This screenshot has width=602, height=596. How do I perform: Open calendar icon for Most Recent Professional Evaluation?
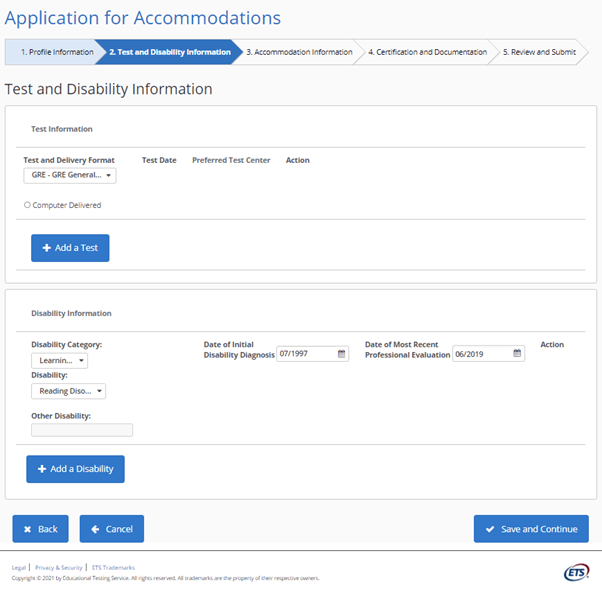(x=517, y=354)
